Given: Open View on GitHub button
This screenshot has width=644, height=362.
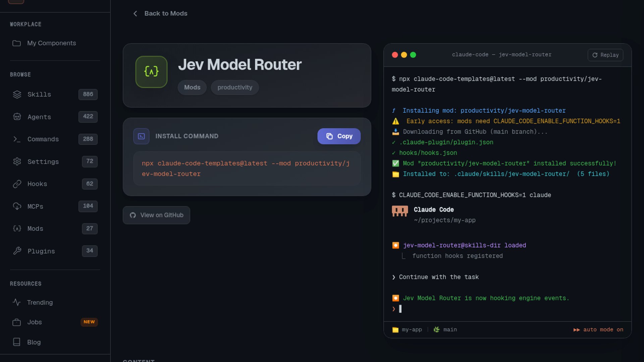Looking at the screenshot, I should tap(156, 215).
